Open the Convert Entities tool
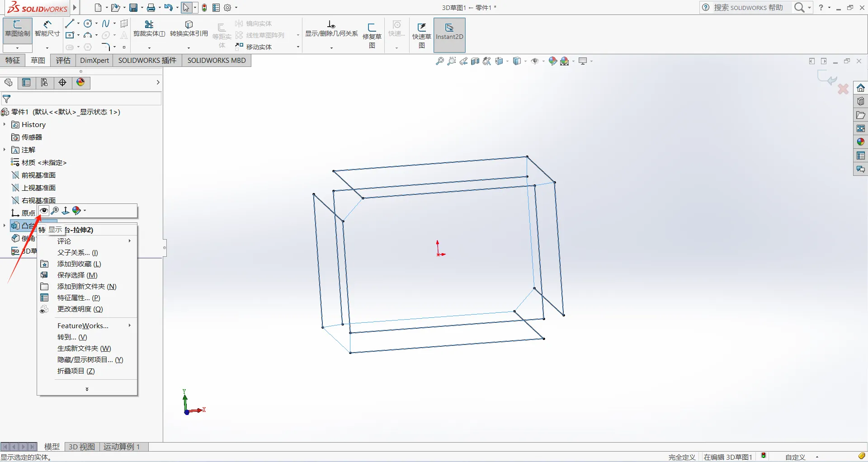Viewport: 868px width, 462px height. pyautogui.click(x=189, y=28)
